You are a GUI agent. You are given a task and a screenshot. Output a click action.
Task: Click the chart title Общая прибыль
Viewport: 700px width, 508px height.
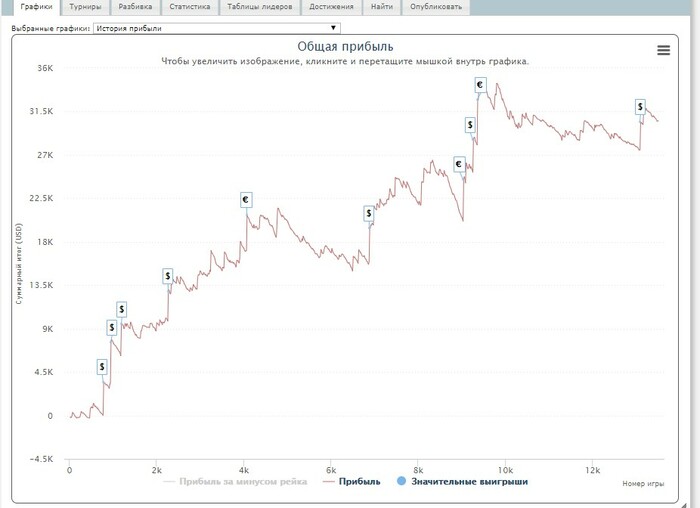[345, 46]
